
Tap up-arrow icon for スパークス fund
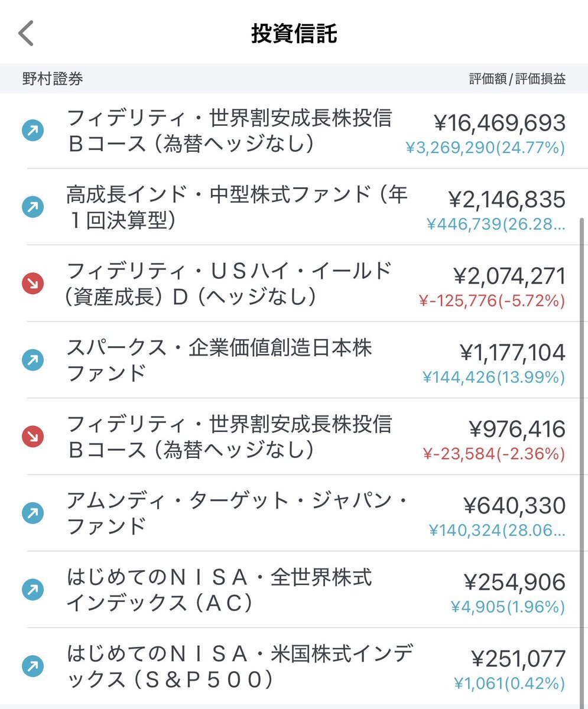[33, 360]
